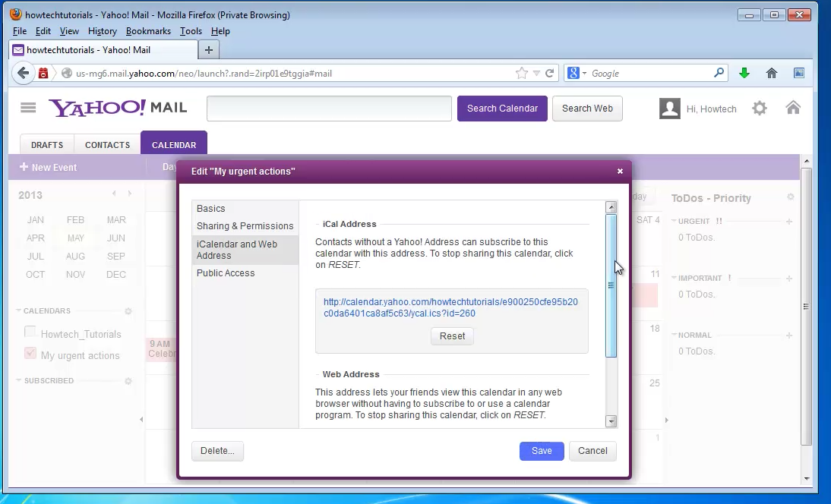Select MAY in the year picker
This screenshot has height=504, width=831.
coord(76,238)
